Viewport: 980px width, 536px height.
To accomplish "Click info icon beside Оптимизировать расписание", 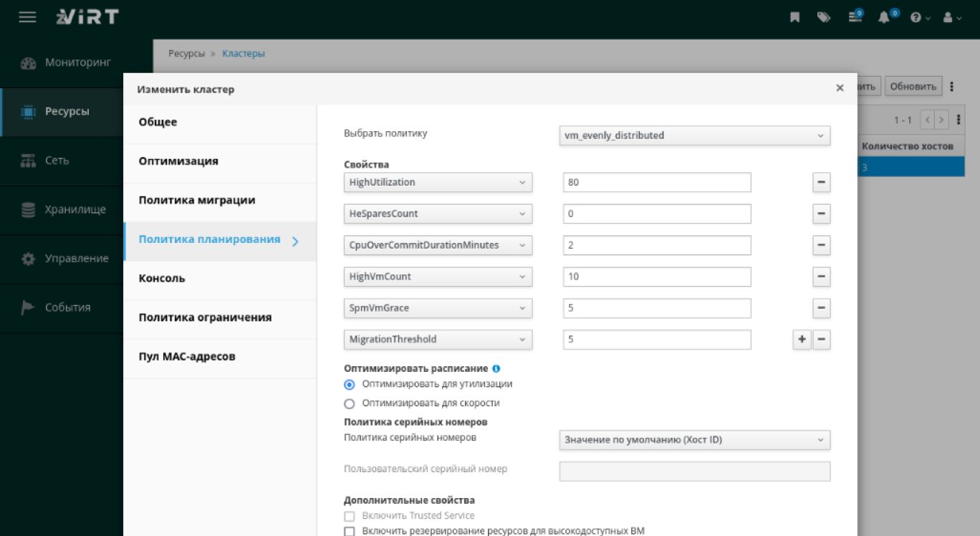I will [x=496, y=368].
